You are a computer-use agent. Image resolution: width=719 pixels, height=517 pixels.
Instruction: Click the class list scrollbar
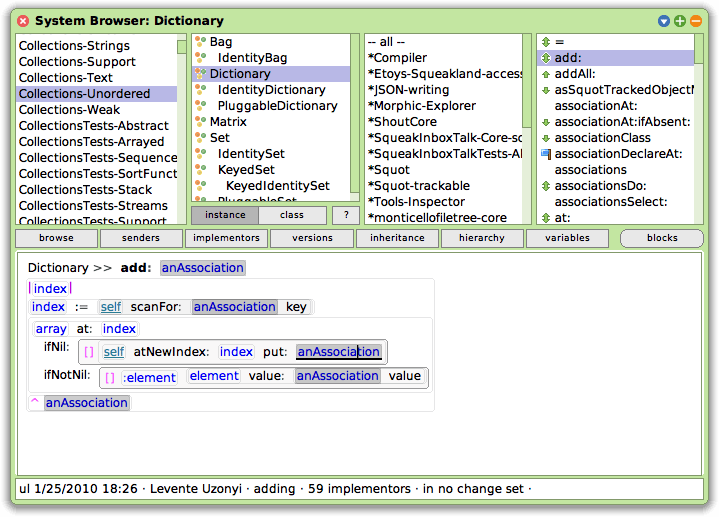354,120
